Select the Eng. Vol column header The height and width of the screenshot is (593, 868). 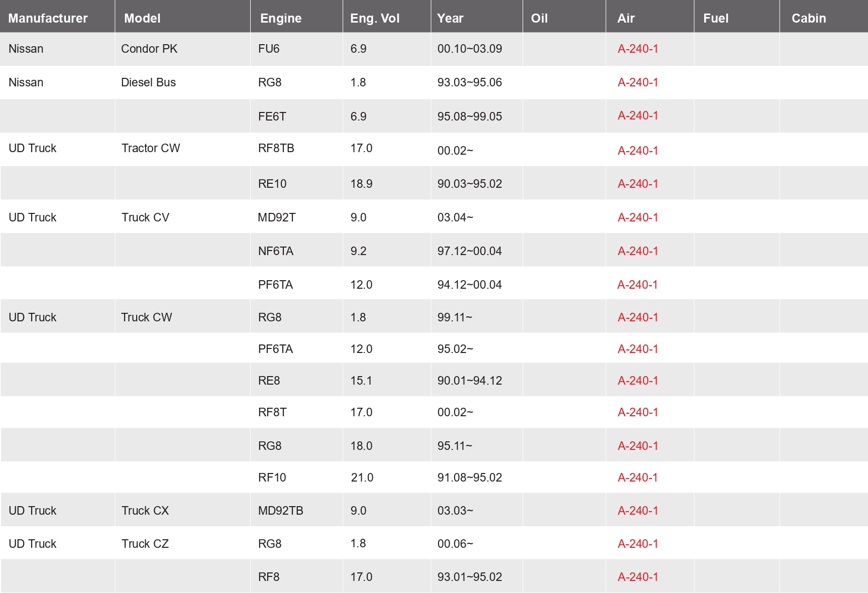point(375,18)
